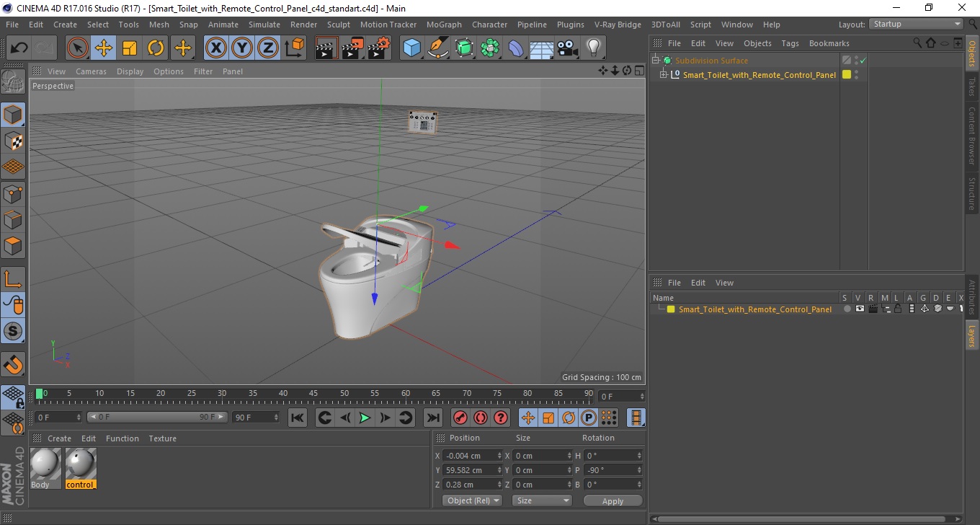Activate the Move tool

[104, 48]
